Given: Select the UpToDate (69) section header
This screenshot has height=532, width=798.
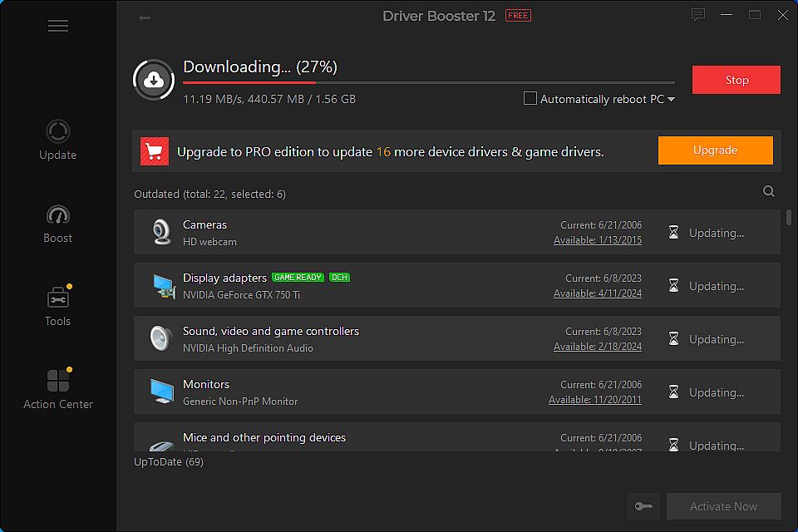Looking at the screenshot, I should [169, 461].
